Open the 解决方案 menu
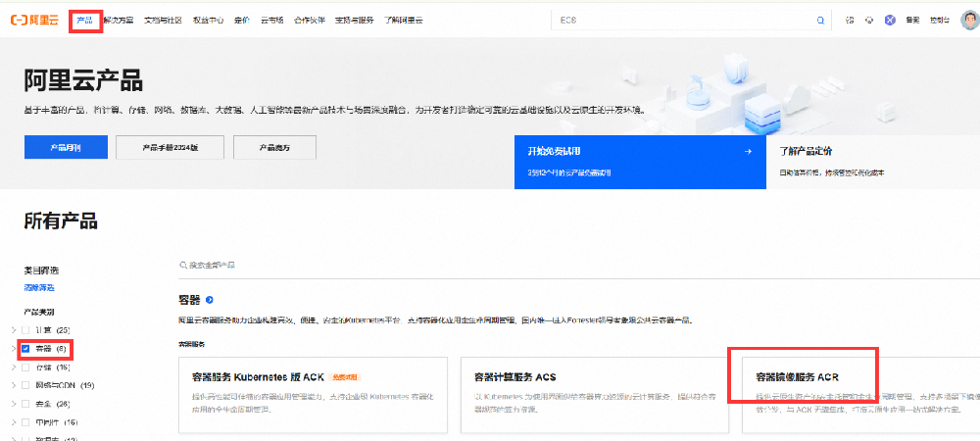Viewport: 980px width, 441px height. coord(119,21)
